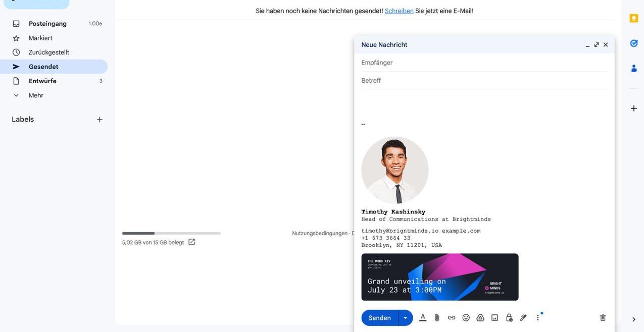This screenshot has height=332, width=644.
Task: Click the storage usage progress bar
Action: pyautogui.click(x=171, y=233)
